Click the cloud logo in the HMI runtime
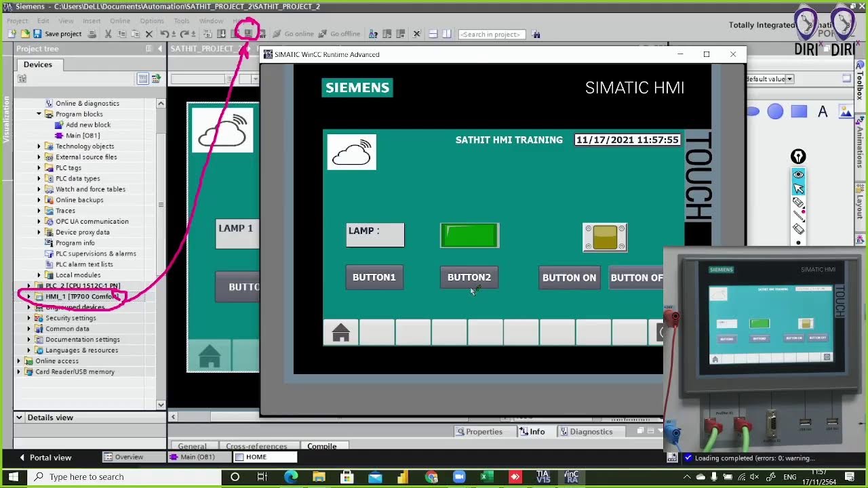Image resolution: width=868 pixels, height=488 pixels. click(351, 152)
